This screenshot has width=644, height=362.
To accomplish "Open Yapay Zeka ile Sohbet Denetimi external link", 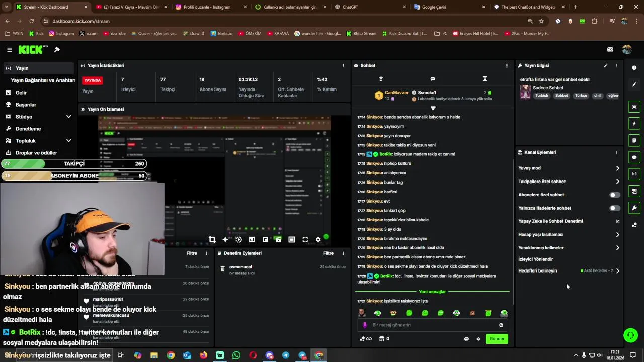I will pyautogui.click(x=618, y=221).
